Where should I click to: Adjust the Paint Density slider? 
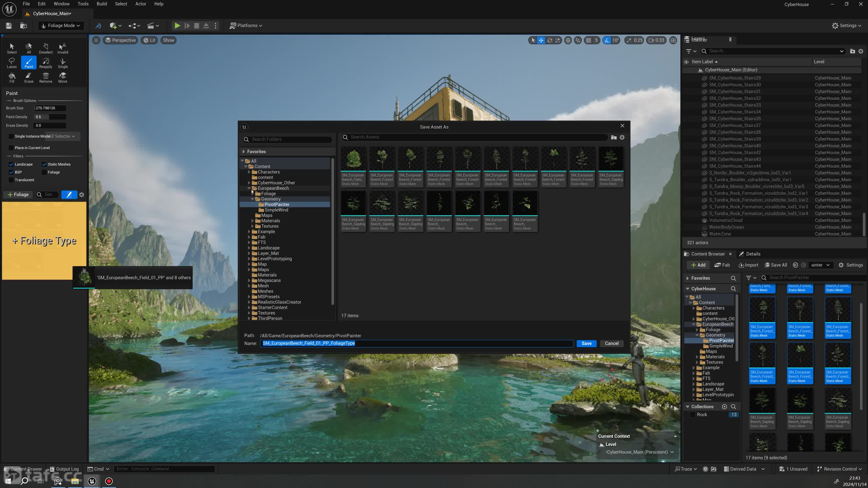tap(50, 117)
